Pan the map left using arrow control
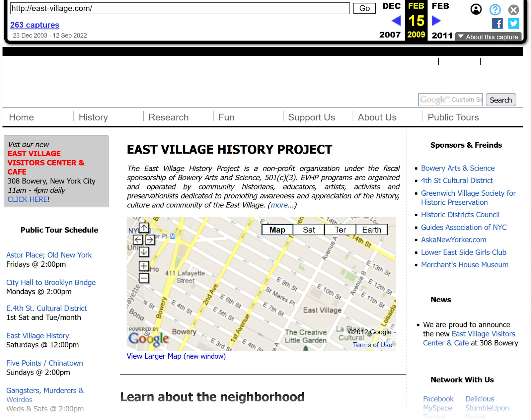This screenshot has width=531, height=420. pyautogui.click(x=138, y=240)
